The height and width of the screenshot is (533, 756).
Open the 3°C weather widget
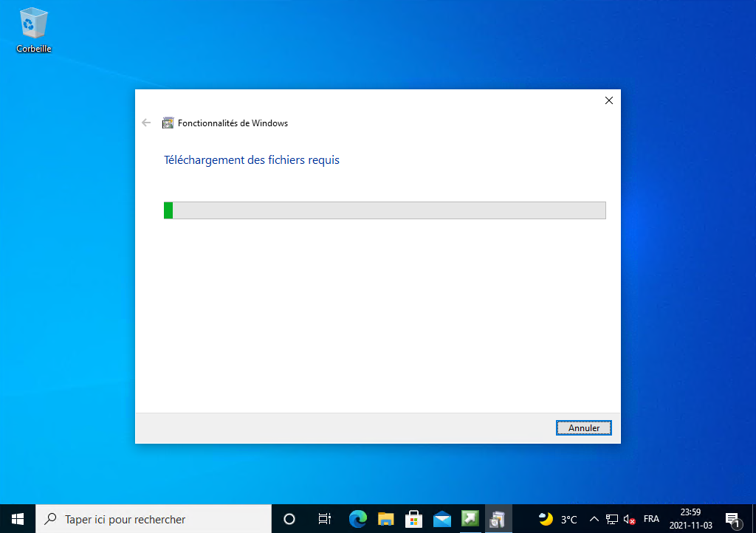click(558, 519)
